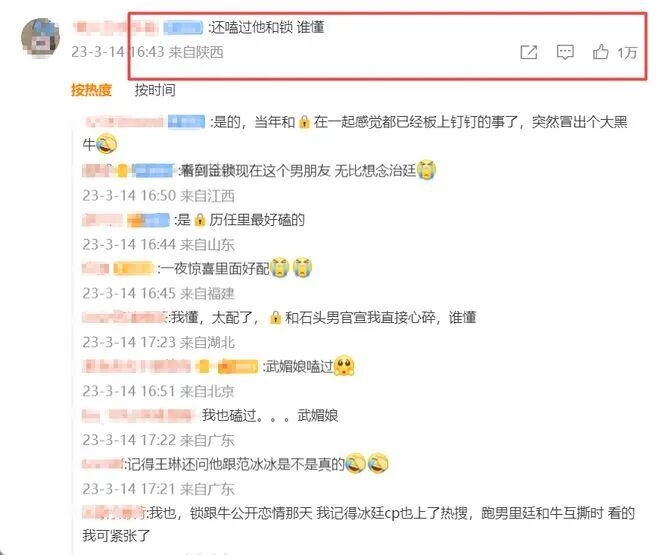Click blurred username of 一夜惊喜 reply
Image resolution: width=660 pixels, height=555 pixels.
(96, 268)
